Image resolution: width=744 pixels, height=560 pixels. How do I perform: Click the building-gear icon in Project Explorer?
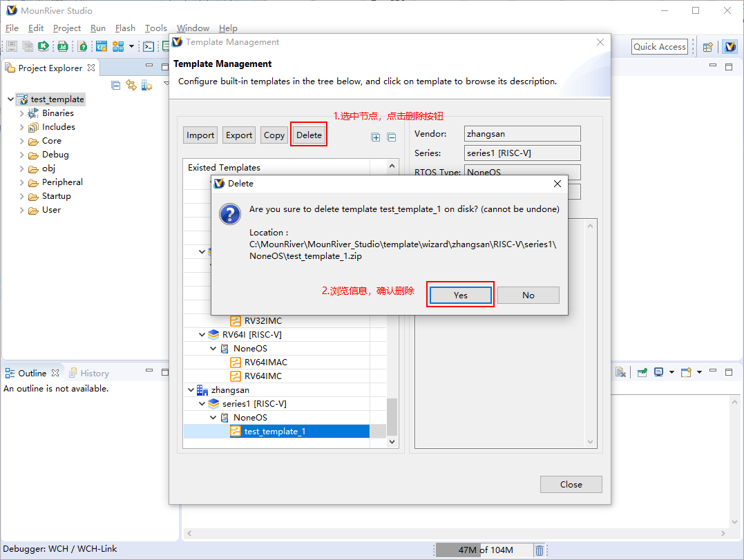point(146,86)
